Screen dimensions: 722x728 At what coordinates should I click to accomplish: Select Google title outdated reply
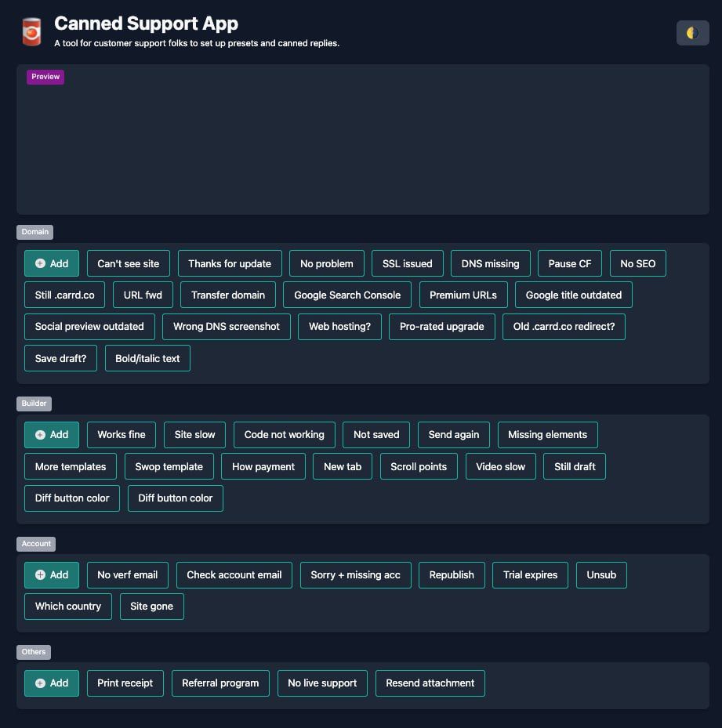coord(573,295)
